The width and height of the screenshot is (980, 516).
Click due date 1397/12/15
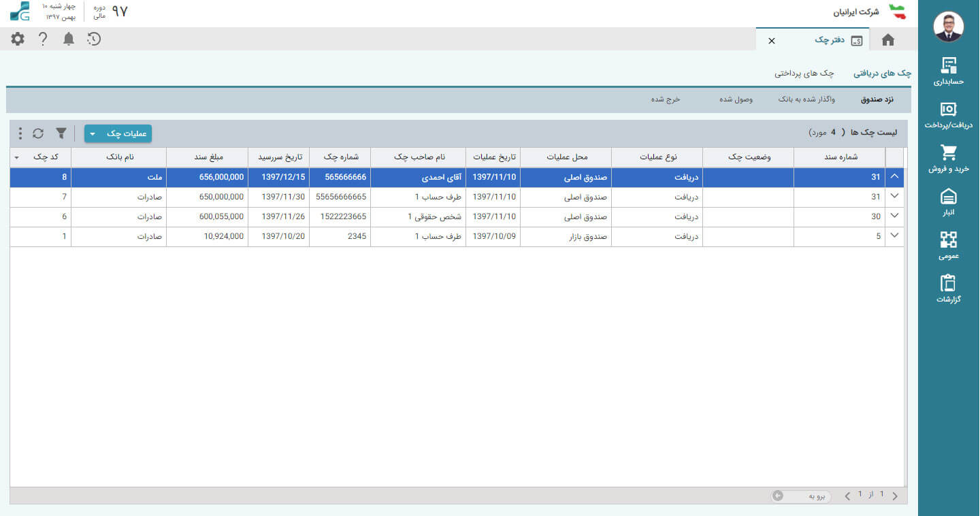coord(284,177)
